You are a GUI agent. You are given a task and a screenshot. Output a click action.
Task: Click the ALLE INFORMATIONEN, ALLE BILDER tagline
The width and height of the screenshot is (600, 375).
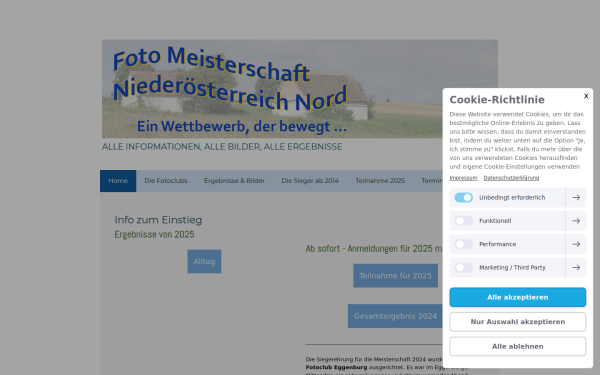point(222,147)
